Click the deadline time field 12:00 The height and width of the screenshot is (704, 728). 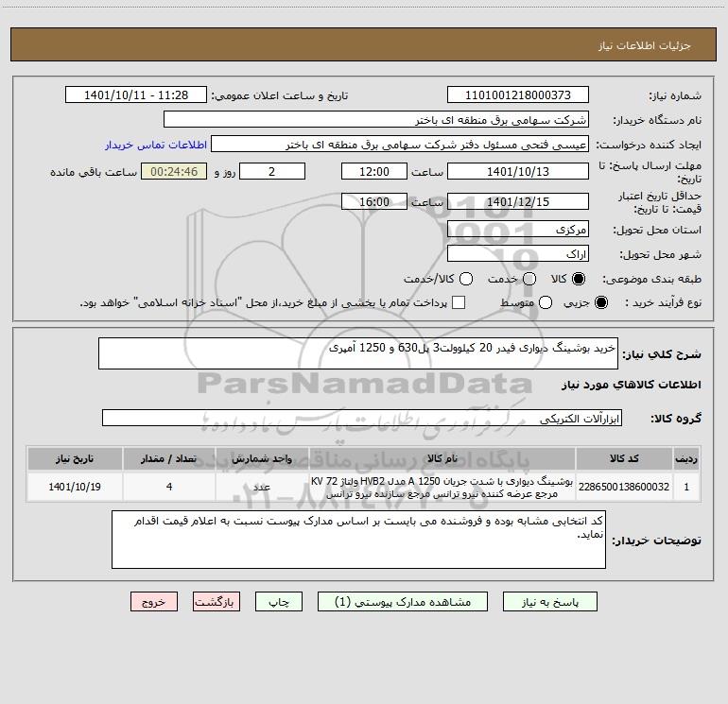(374, 172)
